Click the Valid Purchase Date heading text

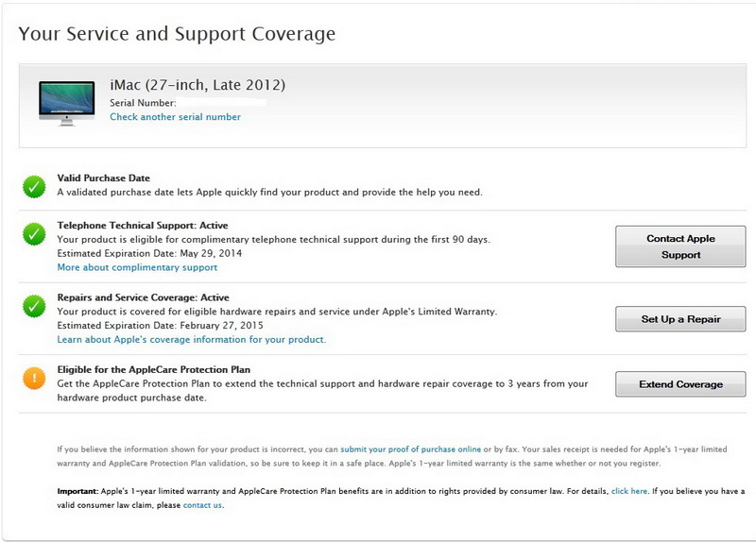click(x=103, y=178)
